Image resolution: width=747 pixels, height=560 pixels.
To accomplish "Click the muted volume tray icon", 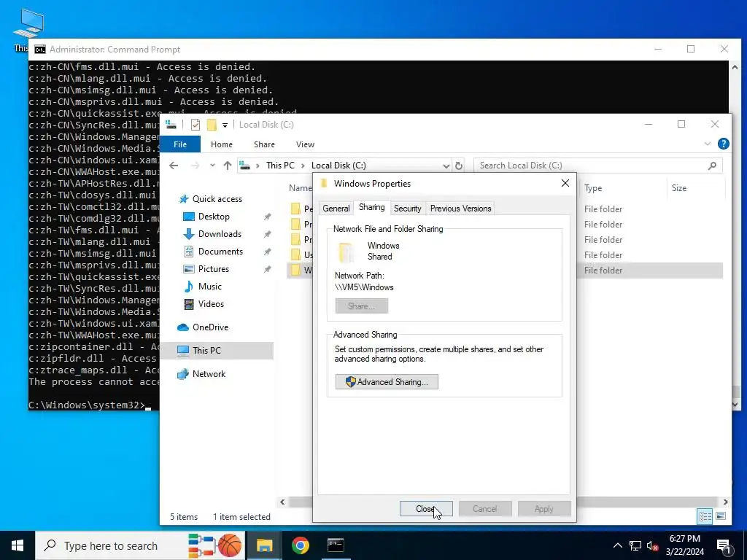I will [652, 545].
